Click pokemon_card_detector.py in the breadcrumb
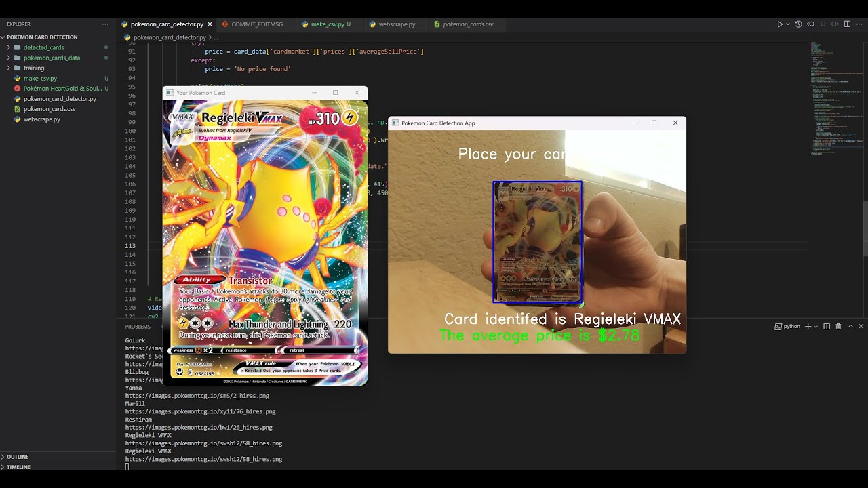This screenshot has height=488, width=868. coord(170,37)
